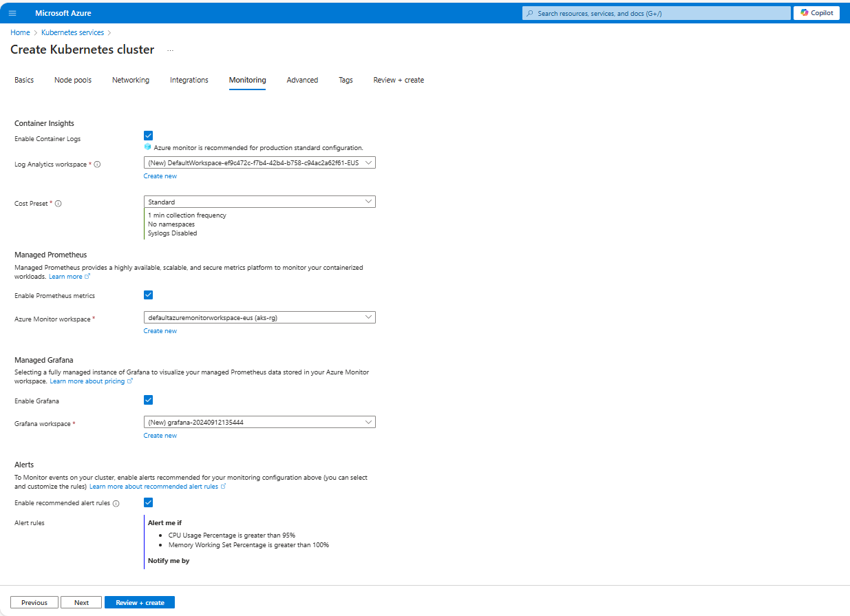Click the Next button
850x616 pixels.
[81, 602]
